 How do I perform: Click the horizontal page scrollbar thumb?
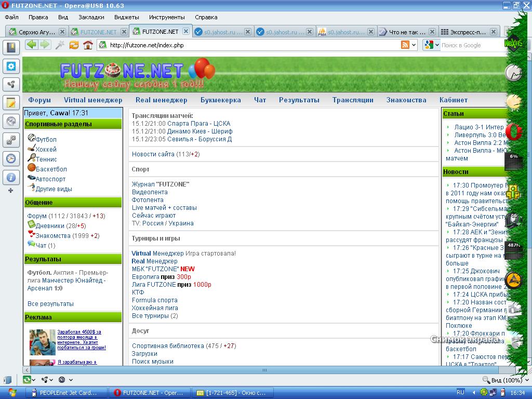(264, 370)
